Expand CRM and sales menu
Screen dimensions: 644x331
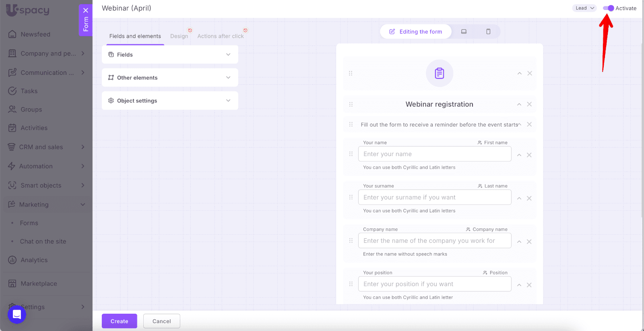[x=83, y=147]
